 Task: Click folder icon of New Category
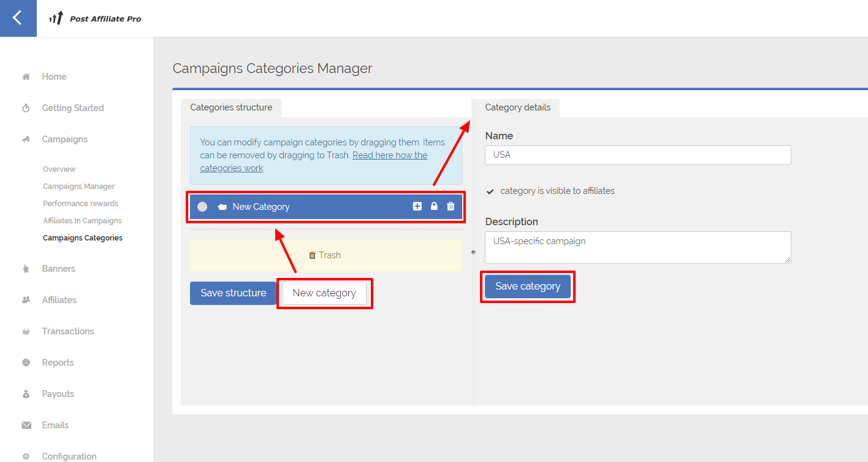[x=222, y=207]
